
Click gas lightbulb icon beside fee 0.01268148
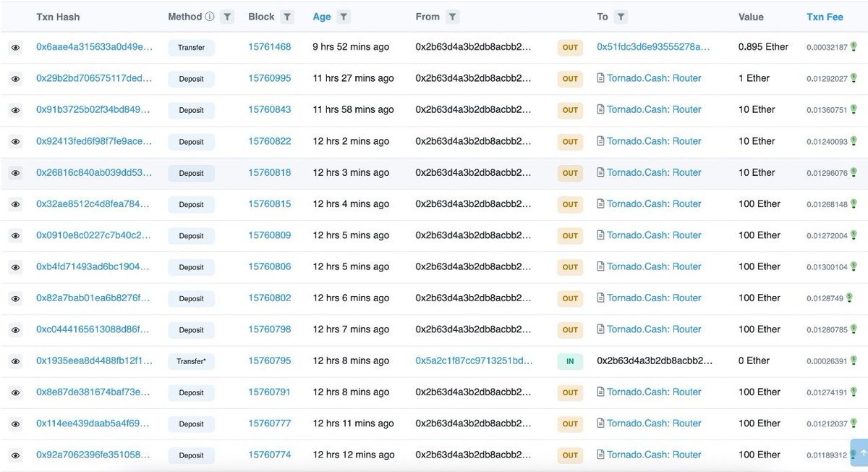(x=854, y=203)
